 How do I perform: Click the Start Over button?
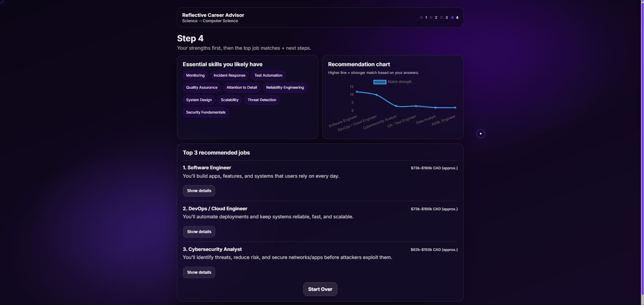pos(320,289)
